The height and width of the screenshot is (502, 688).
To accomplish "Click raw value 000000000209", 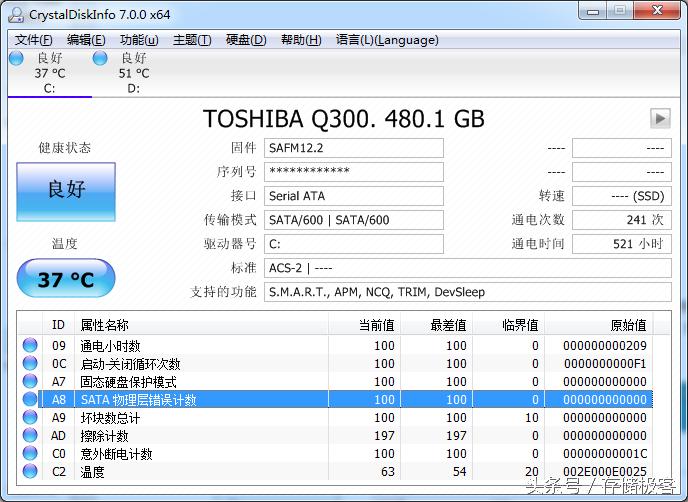I will [x=605, y=346].
